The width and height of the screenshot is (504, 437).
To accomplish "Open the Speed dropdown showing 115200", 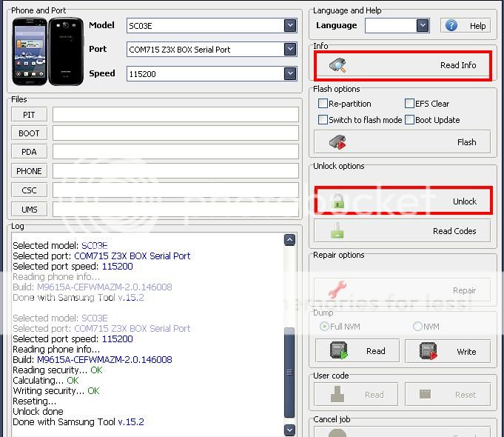I will click(290, 73).
